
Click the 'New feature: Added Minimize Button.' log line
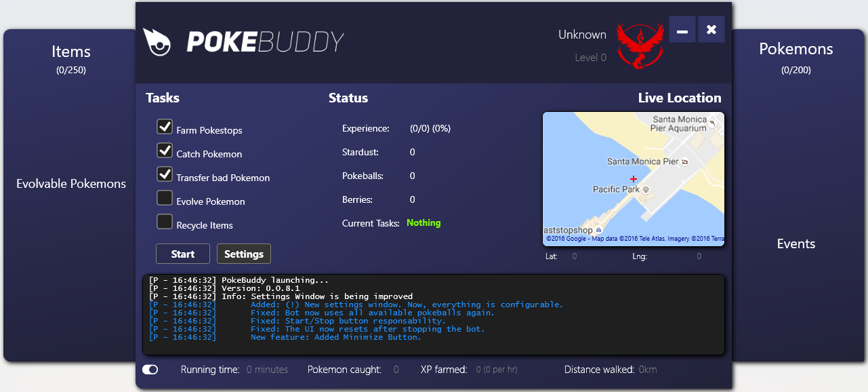pos(285,337)
